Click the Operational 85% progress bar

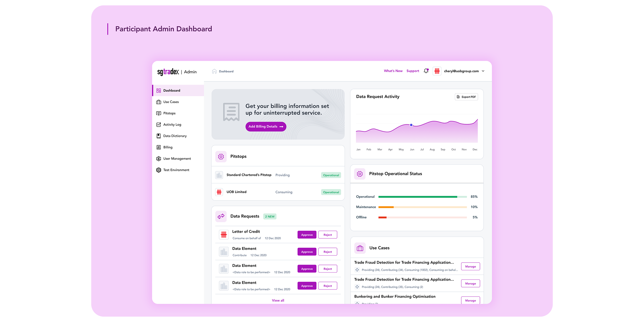(423, 197)
